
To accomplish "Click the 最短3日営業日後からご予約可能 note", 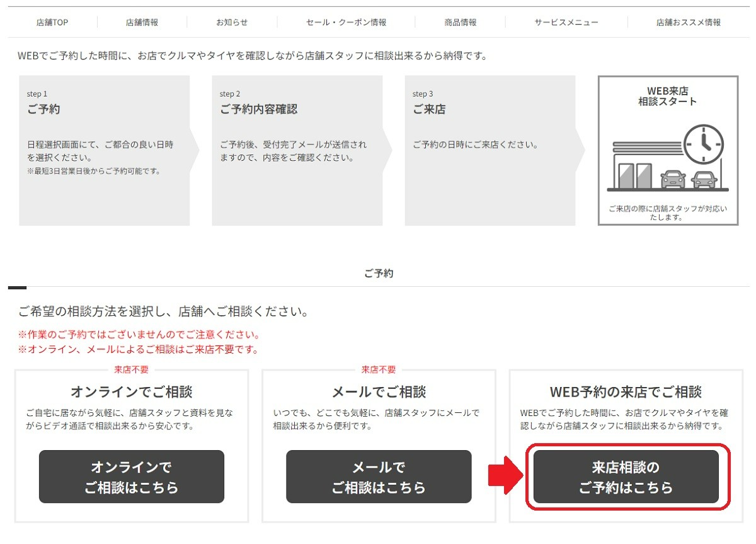I will (x=93, y=171).
